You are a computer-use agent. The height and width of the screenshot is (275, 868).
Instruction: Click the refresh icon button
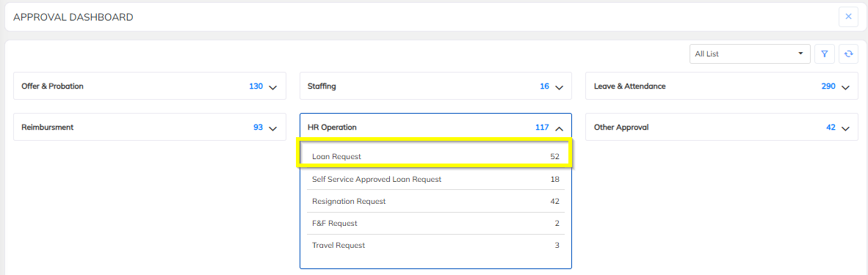point(848,54)
